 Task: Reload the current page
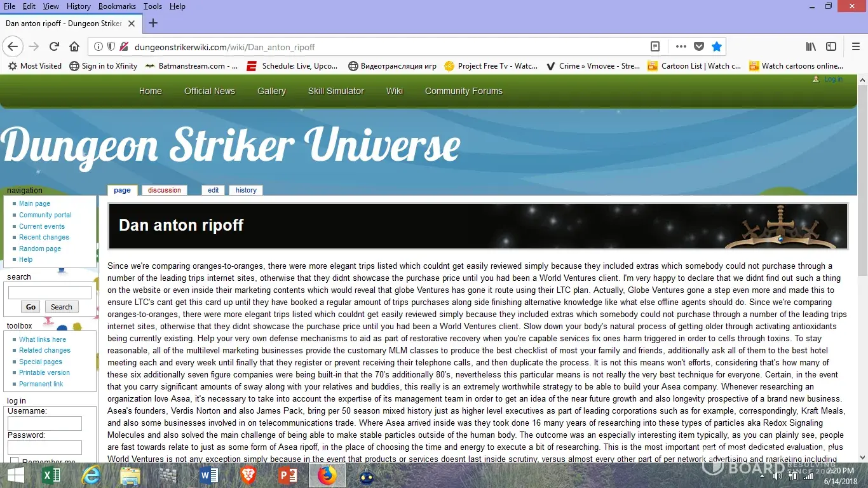54,46
